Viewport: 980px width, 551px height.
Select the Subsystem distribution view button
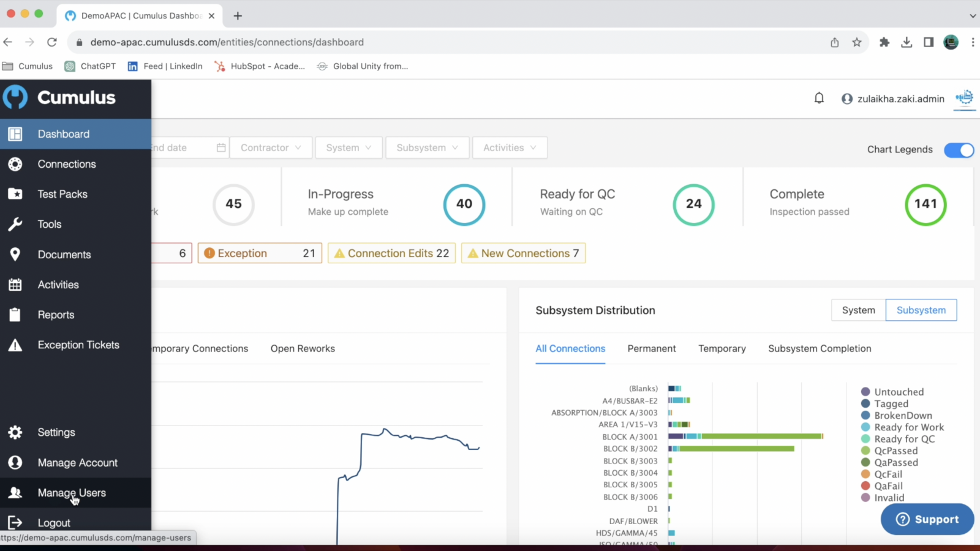tap(921, 310)
